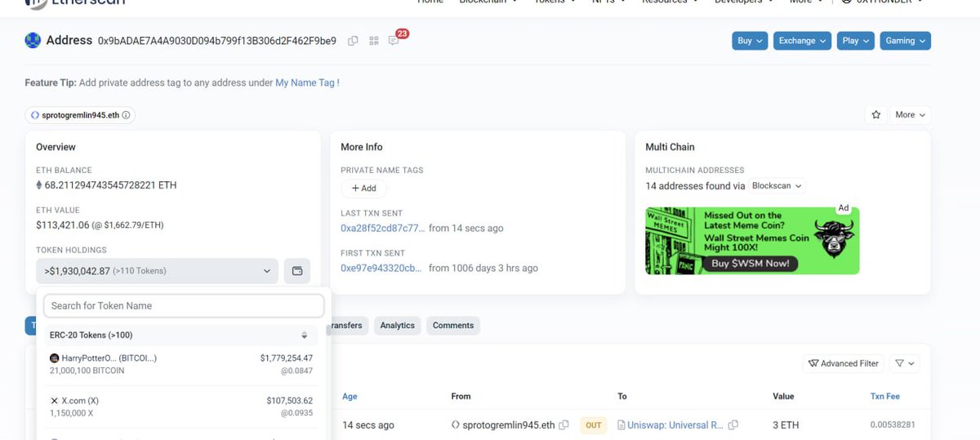
Task: Toggle sort arrows in ERC-20 Tokens header
Action: pos(304,335)
